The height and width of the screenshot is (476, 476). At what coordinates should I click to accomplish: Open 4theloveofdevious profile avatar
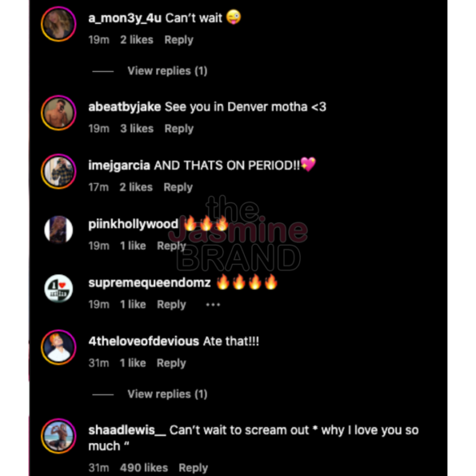[x=58, y=347]
